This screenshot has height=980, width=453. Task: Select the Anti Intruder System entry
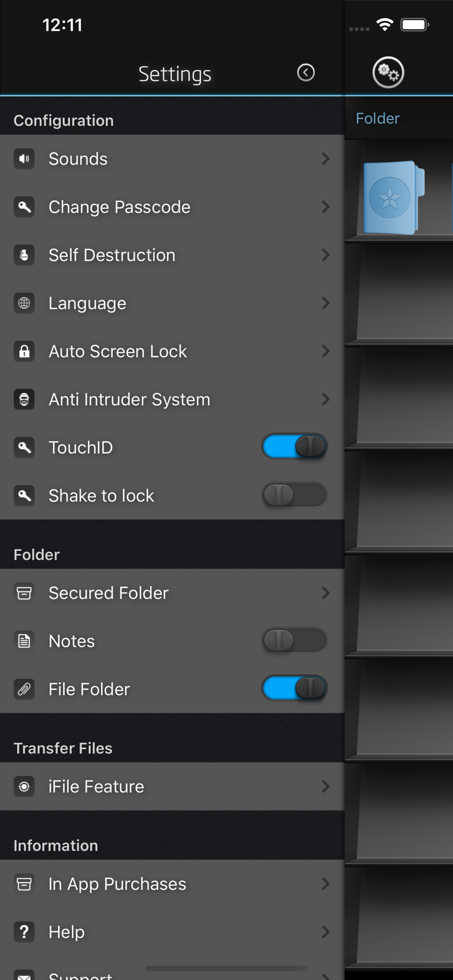172,399
